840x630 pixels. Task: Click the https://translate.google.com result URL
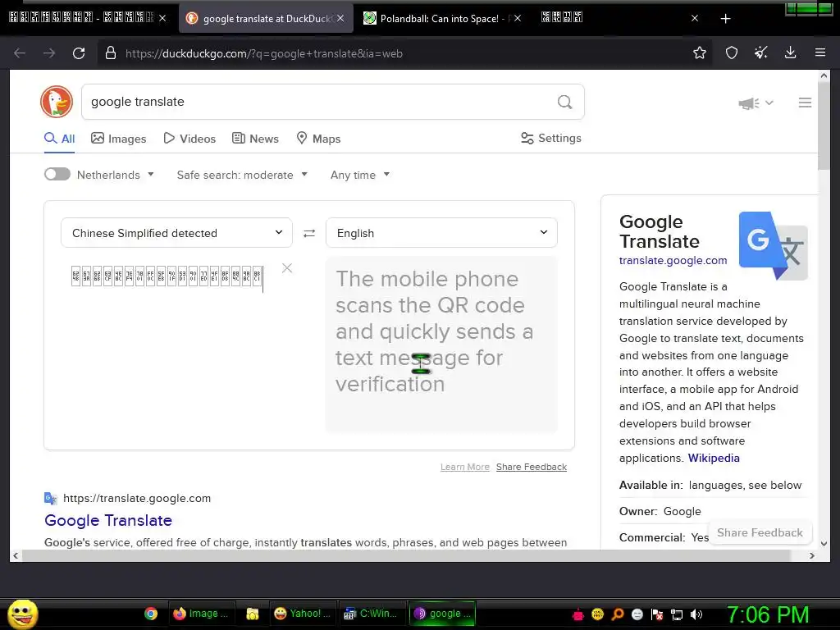pos(137,498)
